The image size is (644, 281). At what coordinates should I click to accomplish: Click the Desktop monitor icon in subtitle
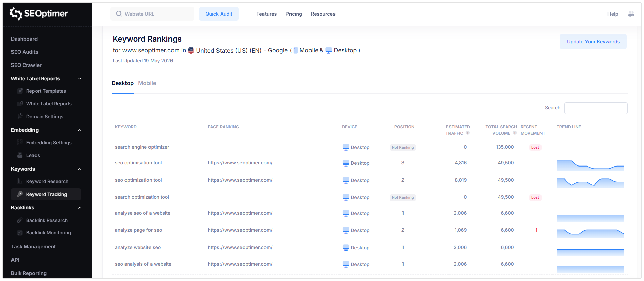click(x=329, y=50)
